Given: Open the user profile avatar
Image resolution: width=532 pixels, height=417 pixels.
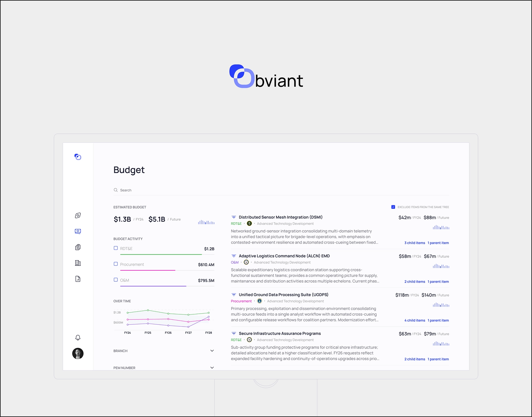Looking at the screenshot, I should [78, 354].
